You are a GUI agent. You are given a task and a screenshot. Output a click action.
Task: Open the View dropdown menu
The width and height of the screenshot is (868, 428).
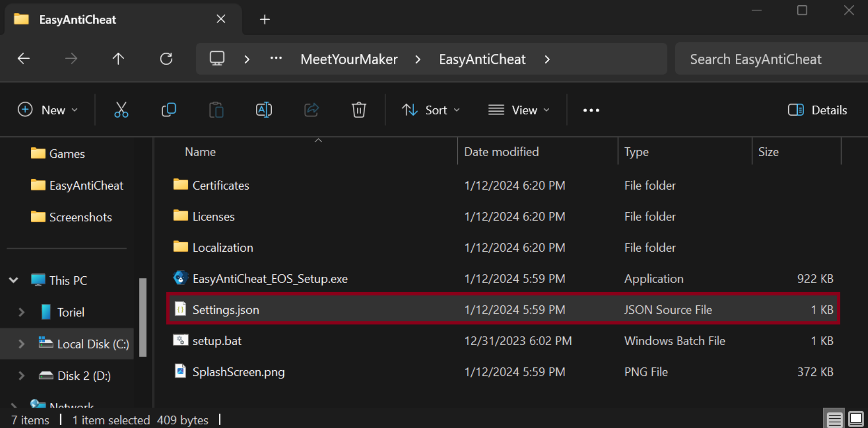(519, 110)
